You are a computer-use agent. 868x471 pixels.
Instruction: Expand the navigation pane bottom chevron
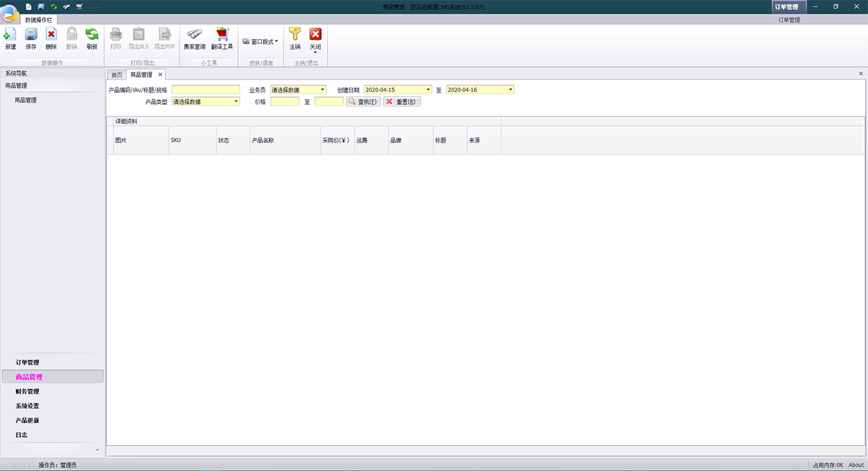(98, 450)
